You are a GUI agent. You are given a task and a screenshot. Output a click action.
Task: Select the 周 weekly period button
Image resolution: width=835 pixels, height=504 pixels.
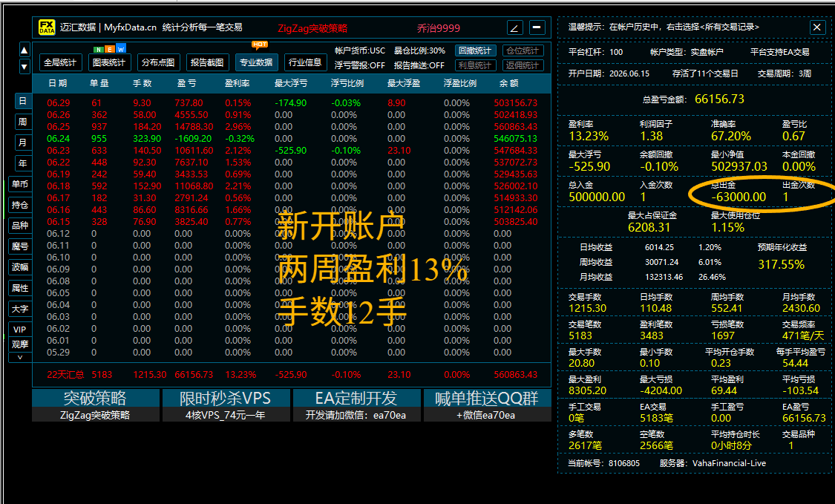click(x=23, y=122)
